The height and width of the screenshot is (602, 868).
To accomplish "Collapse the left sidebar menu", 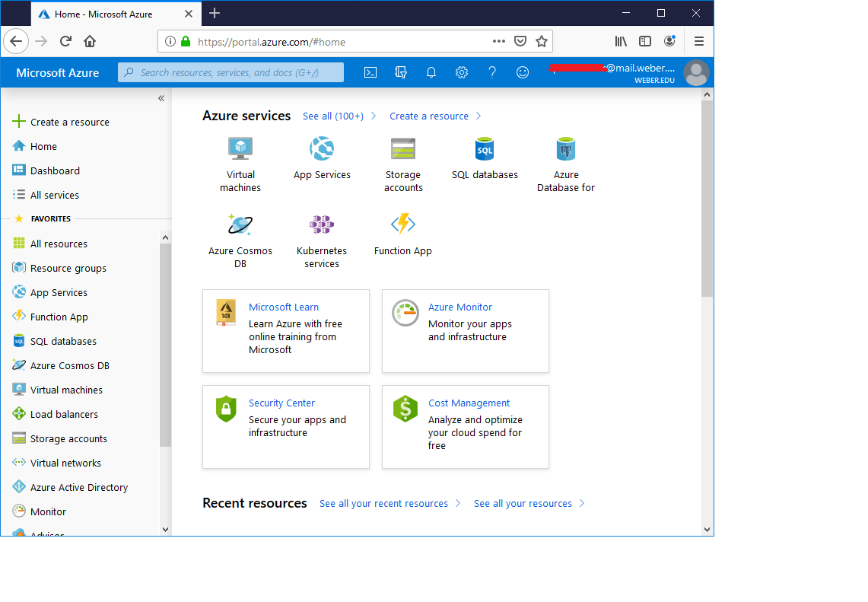I will click(x=161, y=98).
